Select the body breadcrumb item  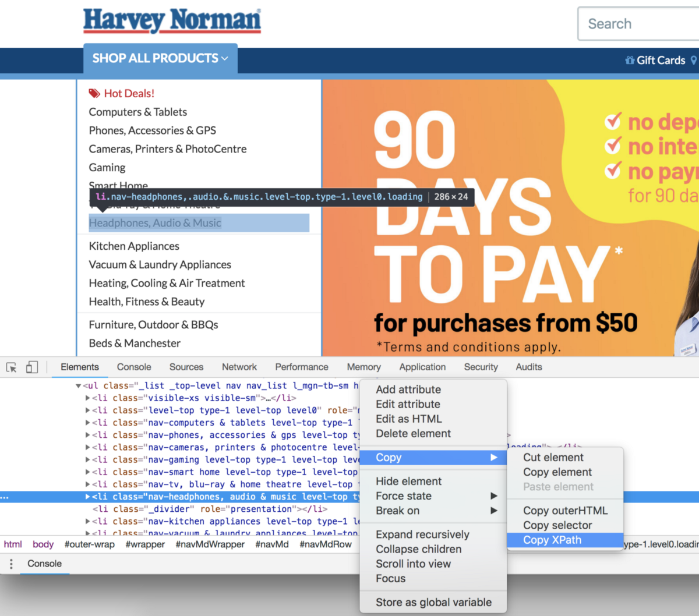pyautogui.click(x=43, y=544)
